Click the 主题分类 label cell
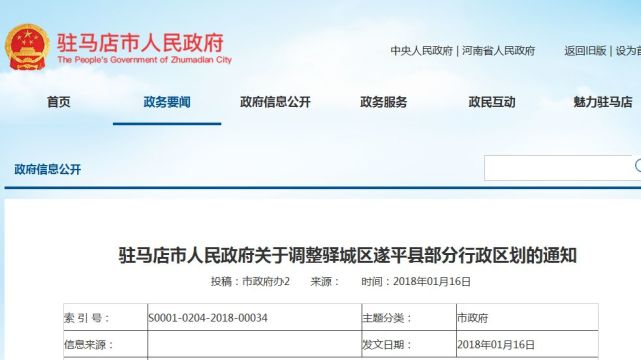The height and width of the screenshot is (360, 641). (409, 318)
